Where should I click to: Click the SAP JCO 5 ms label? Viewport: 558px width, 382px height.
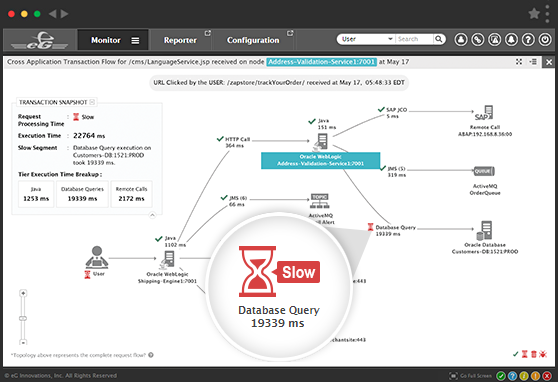point(396,113)
